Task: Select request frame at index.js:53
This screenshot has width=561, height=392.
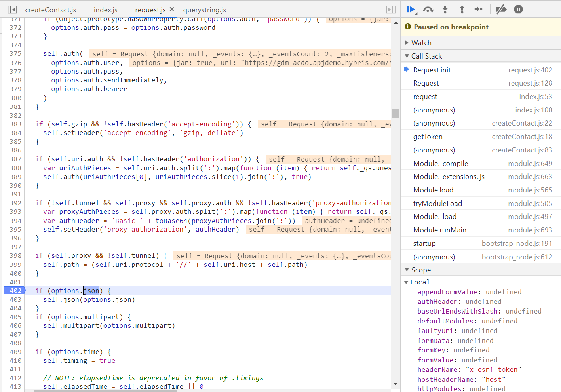Action: point(481,97)
